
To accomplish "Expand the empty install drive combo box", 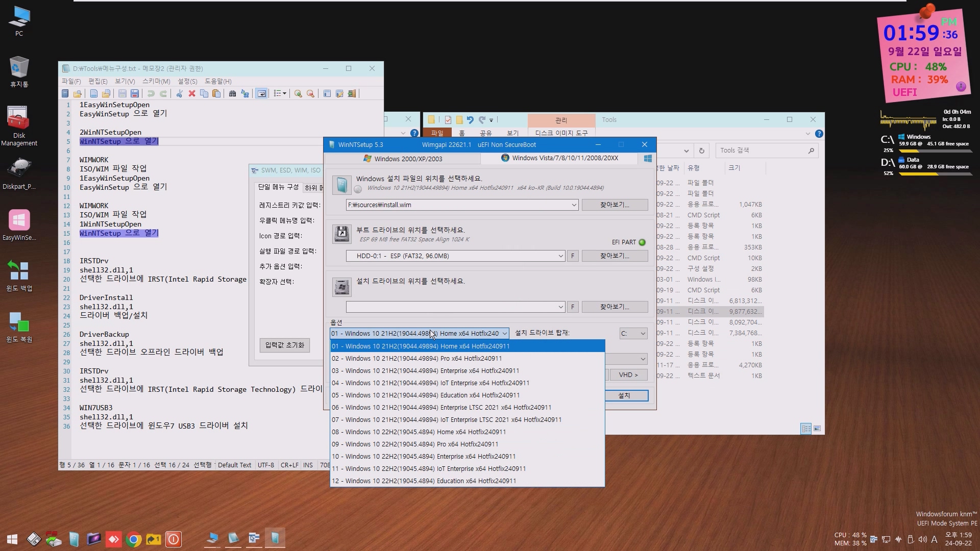I will click(560, 307).
